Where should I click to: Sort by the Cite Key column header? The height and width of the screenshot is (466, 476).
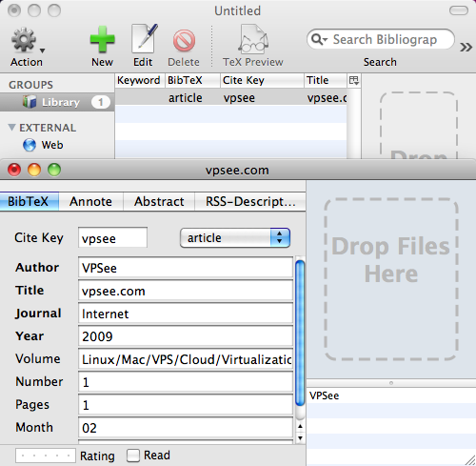(x=262, y=80)
